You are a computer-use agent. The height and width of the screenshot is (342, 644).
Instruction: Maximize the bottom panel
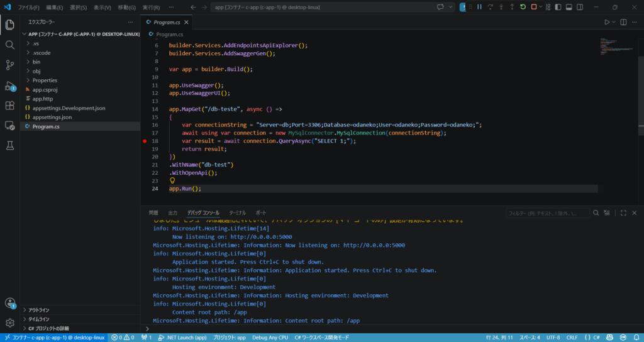point(623,212)
